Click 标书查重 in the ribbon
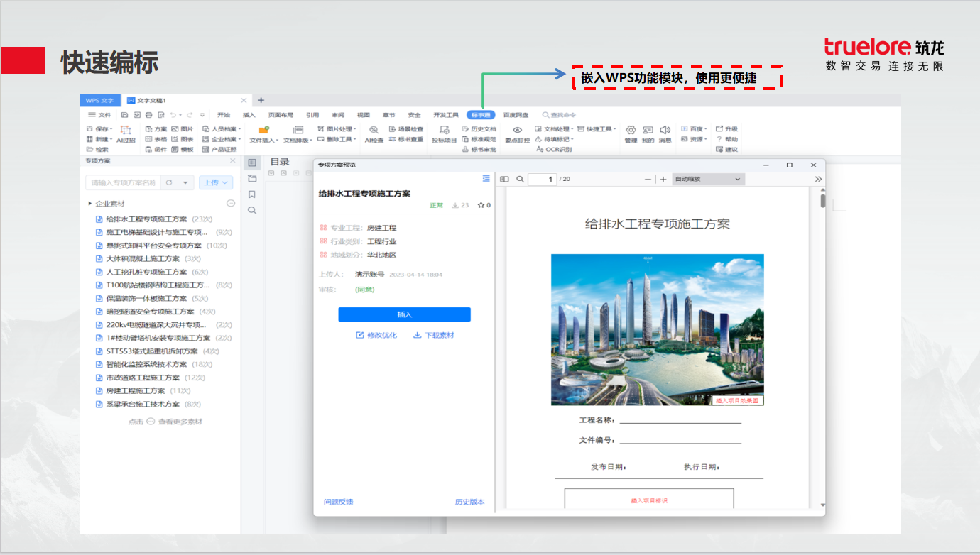Screen dimensions: 980x555 click(405, 139)
